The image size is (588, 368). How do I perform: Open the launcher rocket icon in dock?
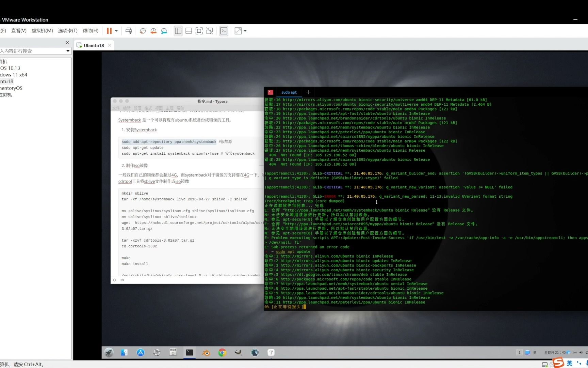[109, 353]
